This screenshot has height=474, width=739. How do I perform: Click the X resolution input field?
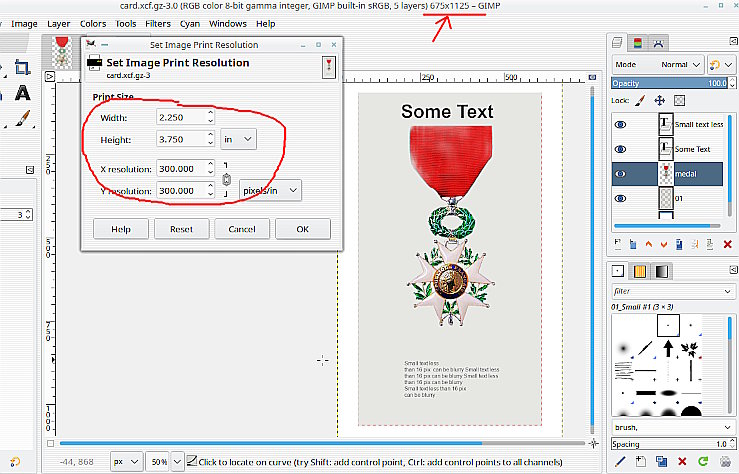tap(181, 169)
